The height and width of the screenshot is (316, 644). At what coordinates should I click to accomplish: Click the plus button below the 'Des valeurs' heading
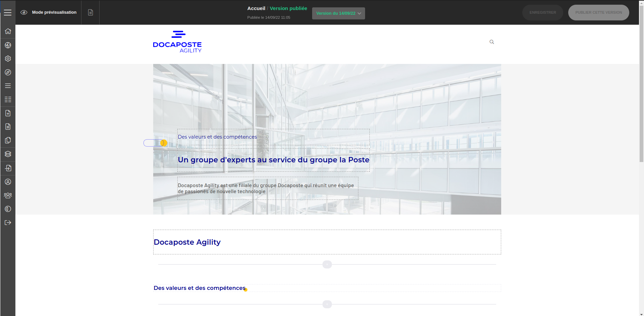coord(327,304)
